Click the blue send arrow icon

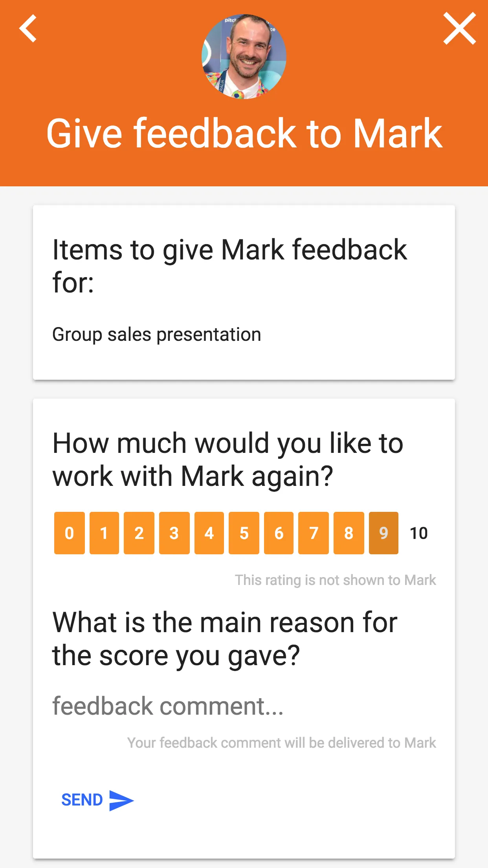121,800
